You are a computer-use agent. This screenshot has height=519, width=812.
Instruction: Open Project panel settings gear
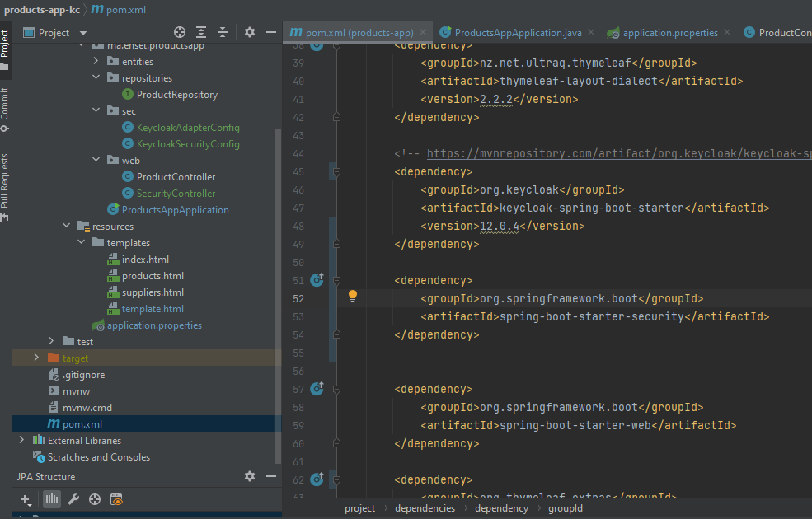coord(250,32)
